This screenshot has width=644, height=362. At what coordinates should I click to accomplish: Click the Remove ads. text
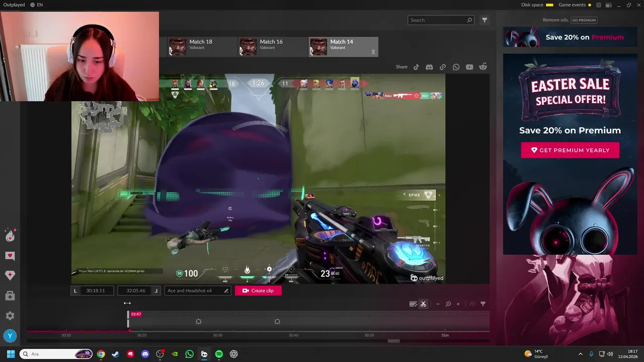pyautogui.click(x=555, y=20)
